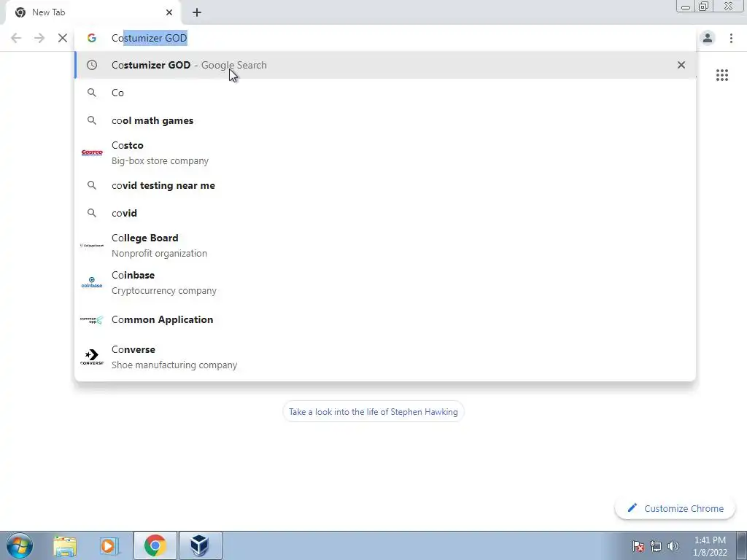The width and height of the screenshot is (747, 560).
Task: Pick the College Board suggestion
Action: (385, 245)
